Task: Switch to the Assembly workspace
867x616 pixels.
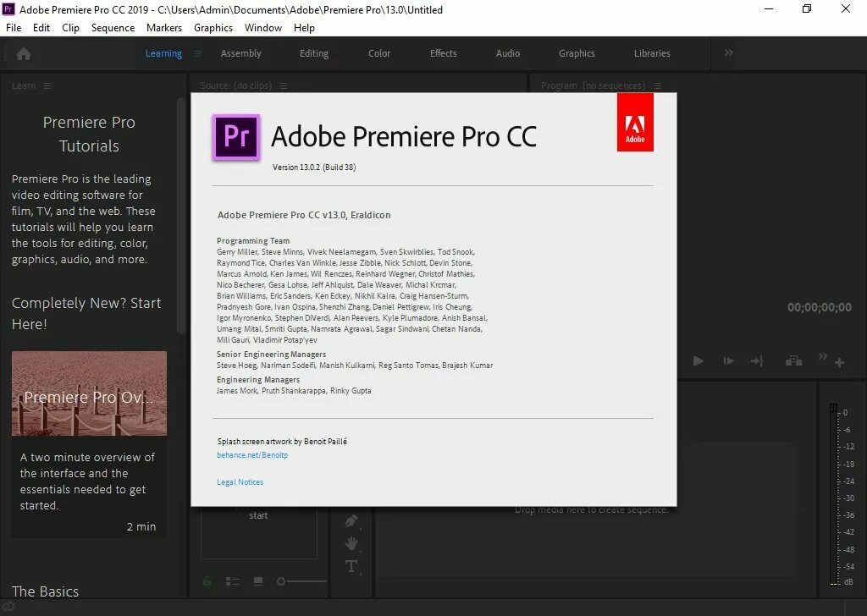Action: pos(240,53)
